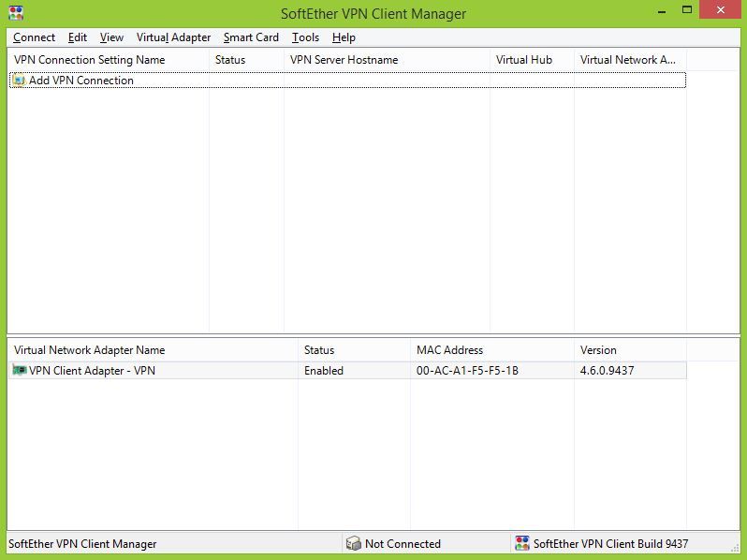Open the View menu
747x560 pixels.
pos(111,37)
